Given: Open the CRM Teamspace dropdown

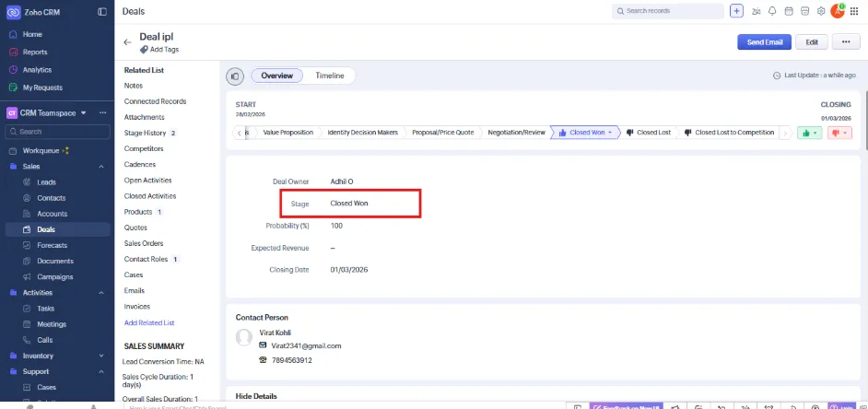Looking at the screenshot, I should tap(84, 113).
